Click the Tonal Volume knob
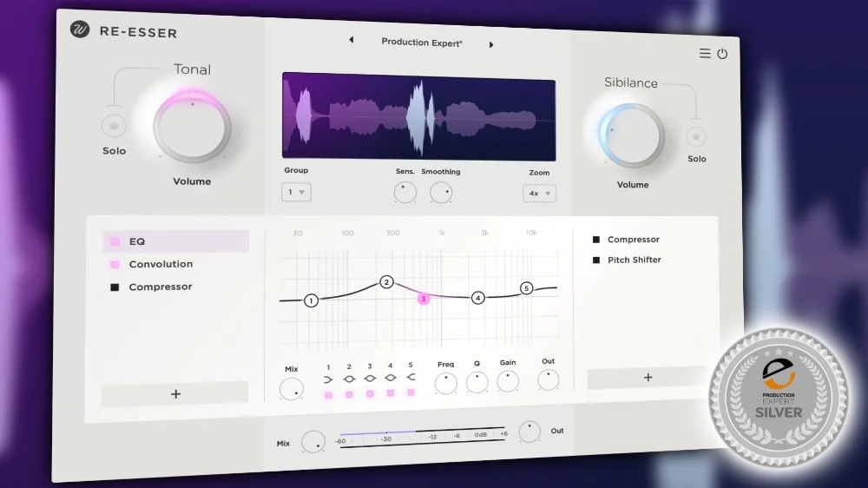 tap(192, 126)
